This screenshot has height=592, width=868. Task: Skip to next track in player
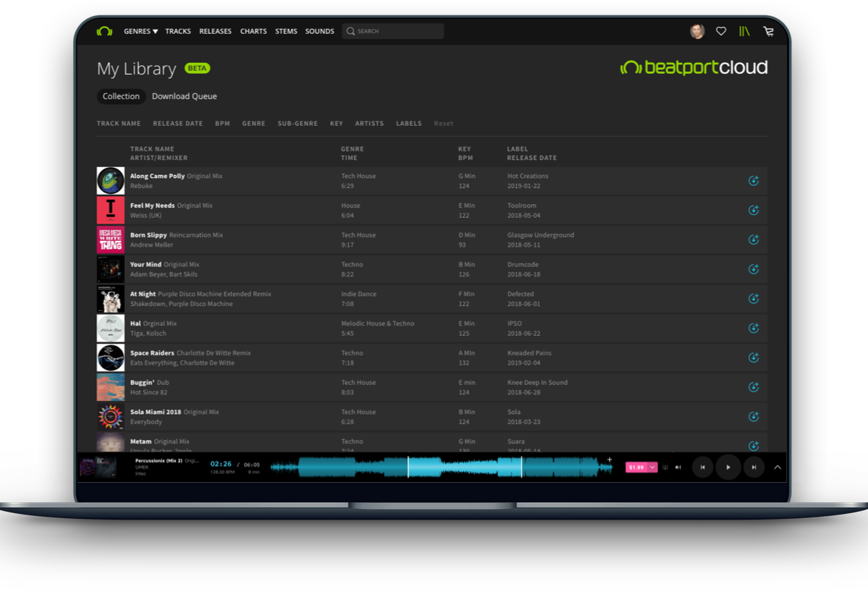click(754, 468)
